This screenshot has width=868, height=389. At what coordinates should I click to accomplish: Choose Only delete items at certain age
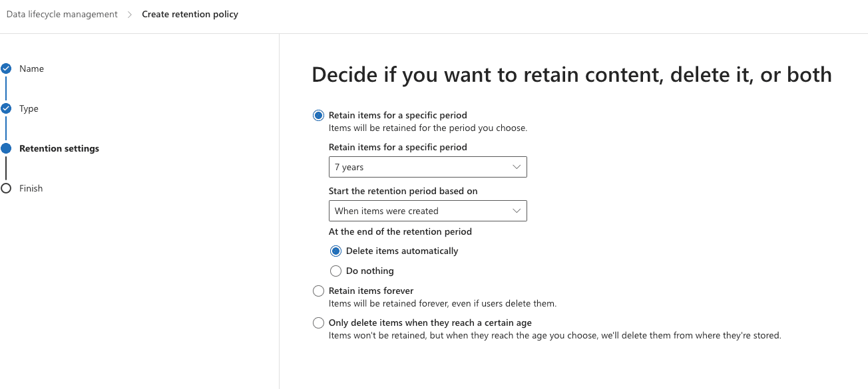pos(318,323)
